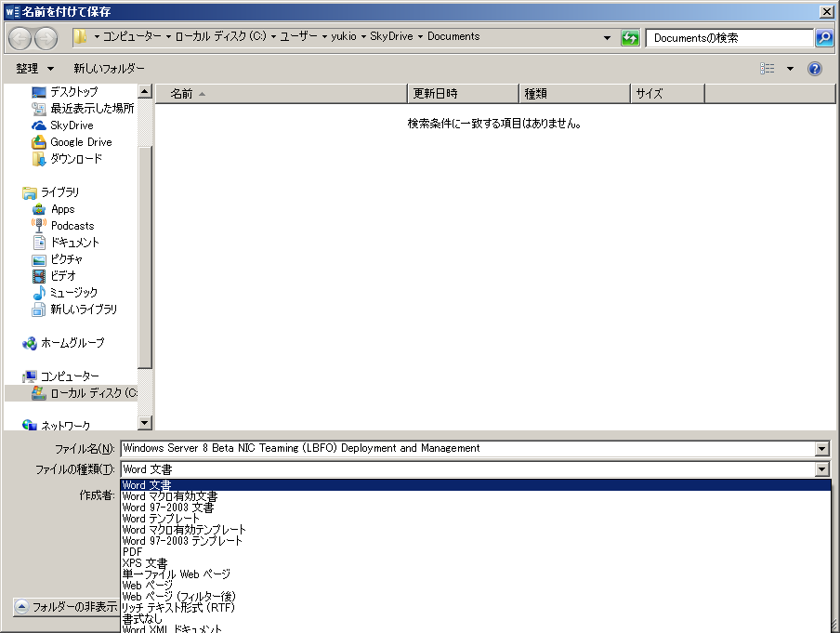Click in the Documents search field

[x=729, y=38]
